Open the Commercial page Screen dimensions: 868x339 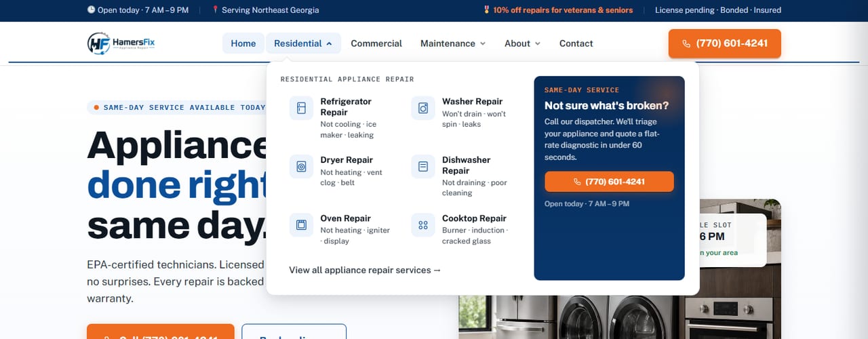(x=376, y=43)
